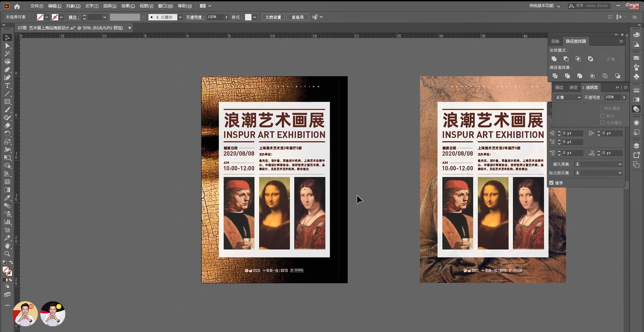This screenshot has height=332, width=644.
Task: Click the 不透明度 label in control bar
Action: (x=195, y=17)
